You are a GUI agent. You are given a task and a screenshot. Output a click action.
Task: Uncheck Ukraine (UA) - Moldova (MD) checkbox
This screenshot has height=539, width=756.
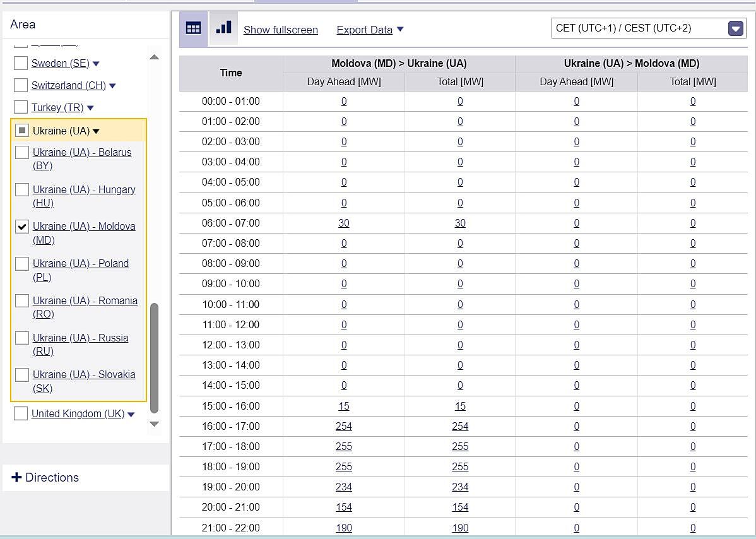[22, 227]
